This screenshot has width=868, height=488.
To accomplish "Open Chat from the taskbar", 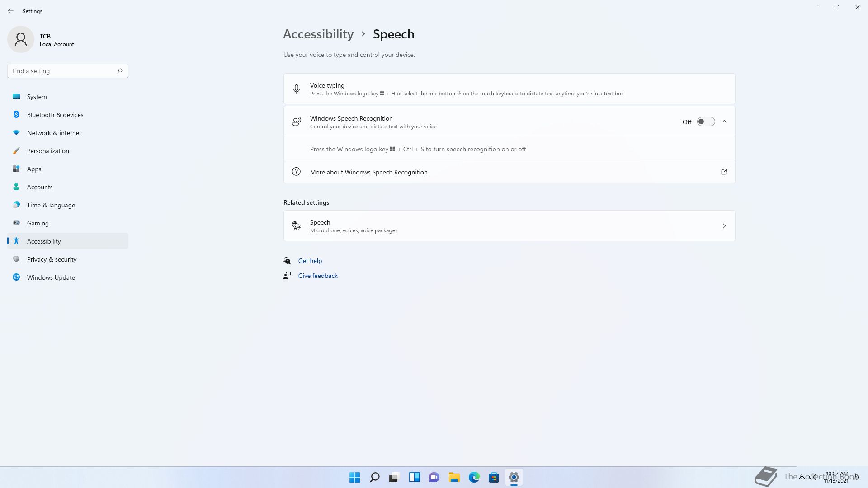I will pyautogui.click(x=434, y=477).
